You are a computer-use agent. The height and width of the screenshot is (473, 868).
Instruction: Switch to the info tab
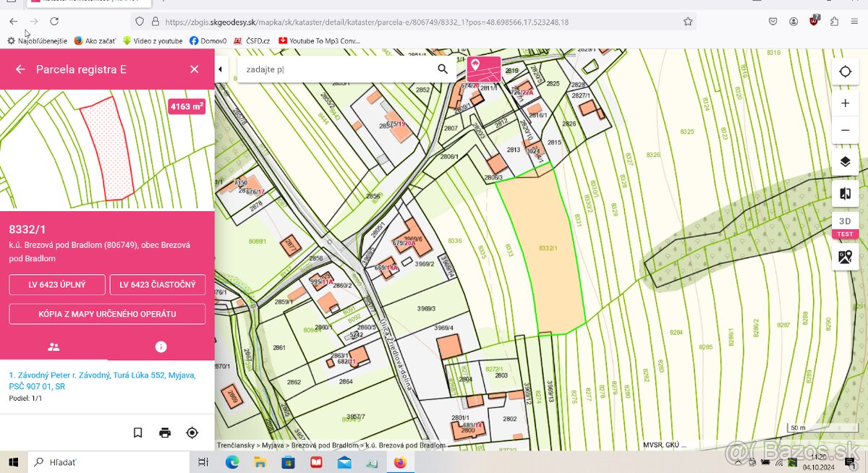coord(161,347)
